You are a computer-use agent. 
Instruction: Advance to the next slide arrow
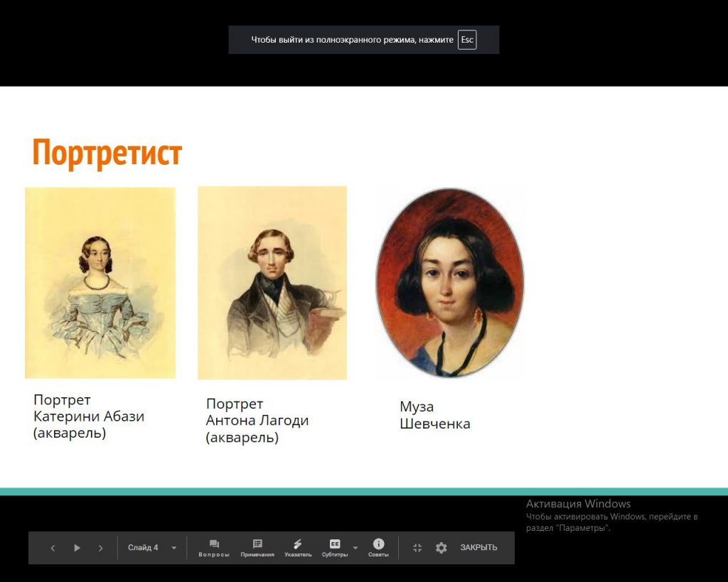(x=100, y=548)
